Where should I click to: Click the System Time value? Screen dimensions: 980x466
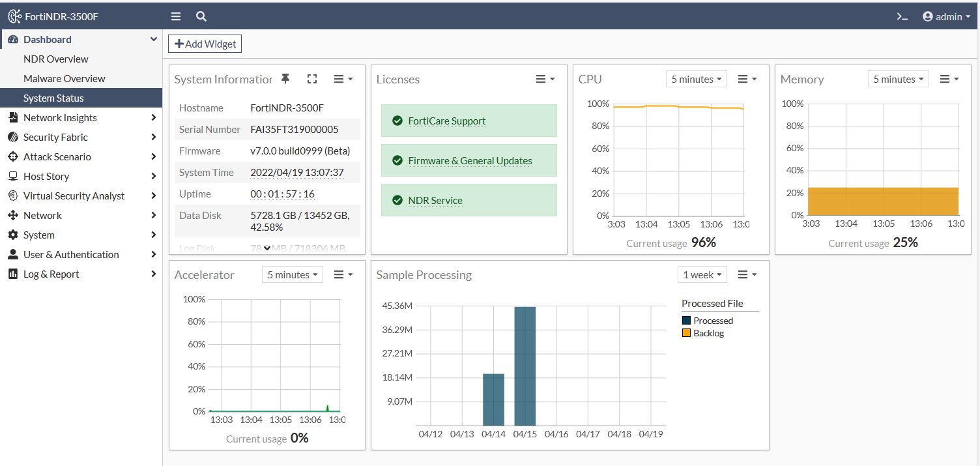pyautogui.click(x=297, y=173)
